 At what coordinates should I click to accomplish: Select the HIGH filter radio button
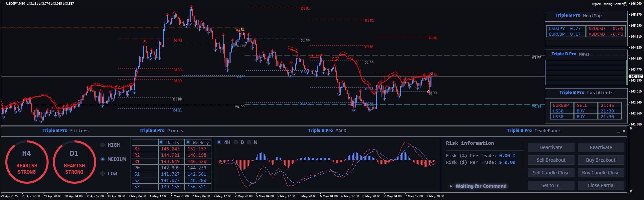[103, 145]
